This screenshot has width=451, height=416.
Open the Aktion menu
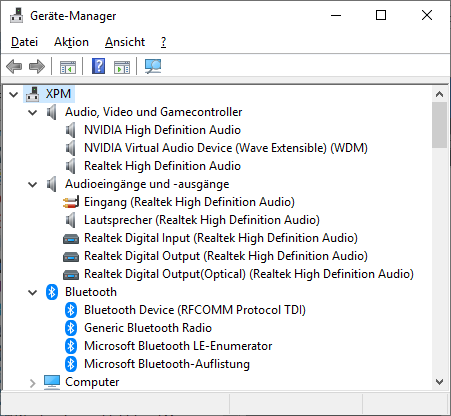tap(71, 42)
